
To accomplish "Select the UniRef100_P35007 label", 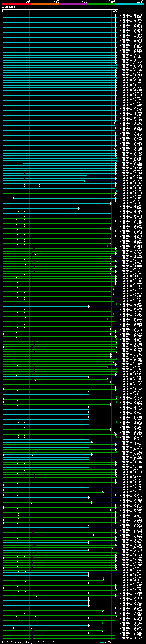I will (x=131, y=85).
